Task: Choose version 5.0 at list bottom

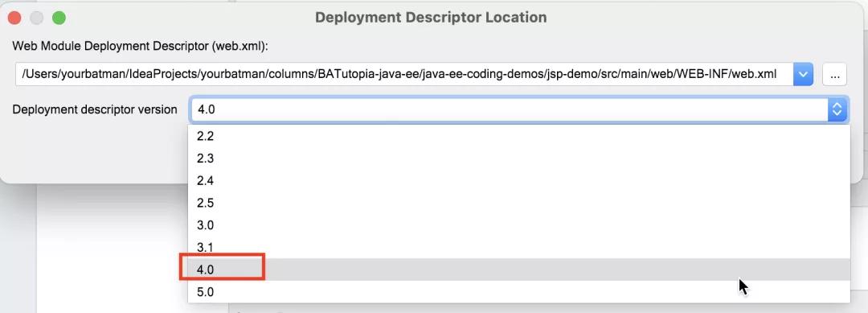Action: pyautogui.click(x=518, y=291)
